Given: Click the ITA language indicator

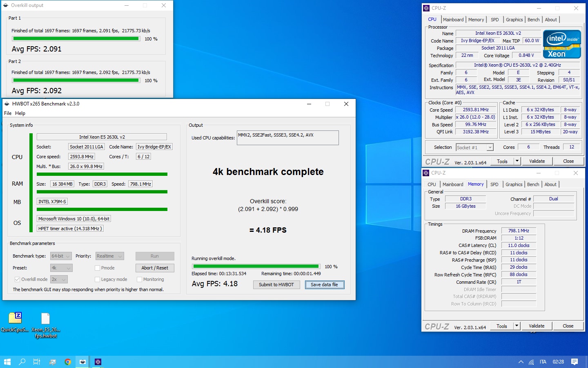Looking at the screenshot, I should point(543,362).
